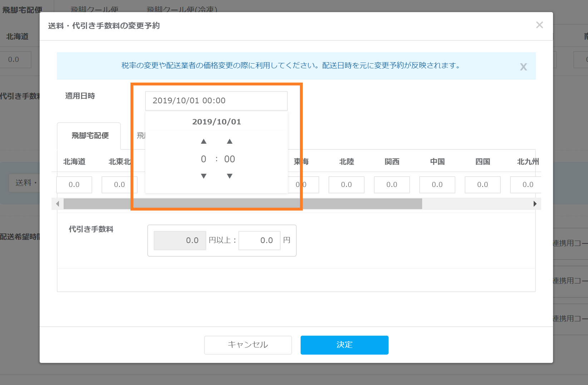Screen dimensions: 588x385
Task: Switch to the 飛脚宅配便 tab in dialog
Action: click(x=90, y=136)
